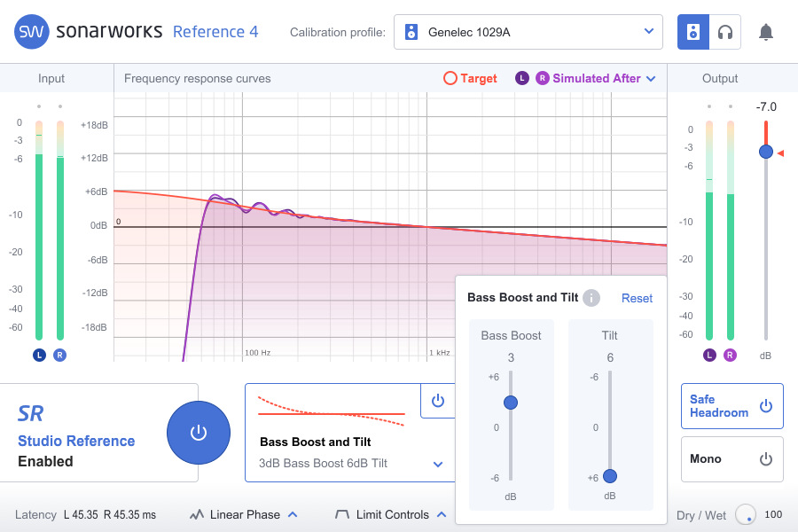Expand the Linear Phase filter menu
Screen dimensions: 798x532
pos(293,514)
